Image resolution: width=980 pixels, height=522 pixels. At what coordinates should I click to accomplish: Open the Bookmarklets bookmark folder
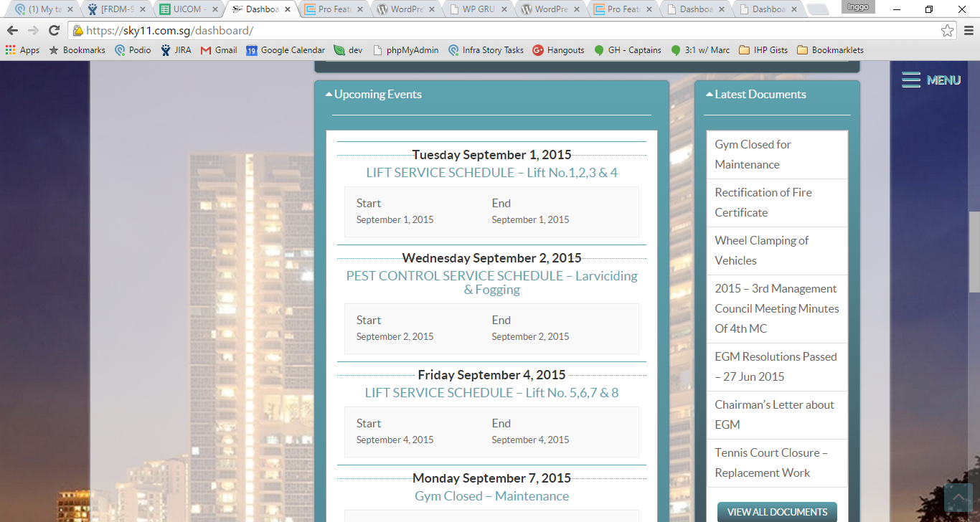click(x=830, y=50)
